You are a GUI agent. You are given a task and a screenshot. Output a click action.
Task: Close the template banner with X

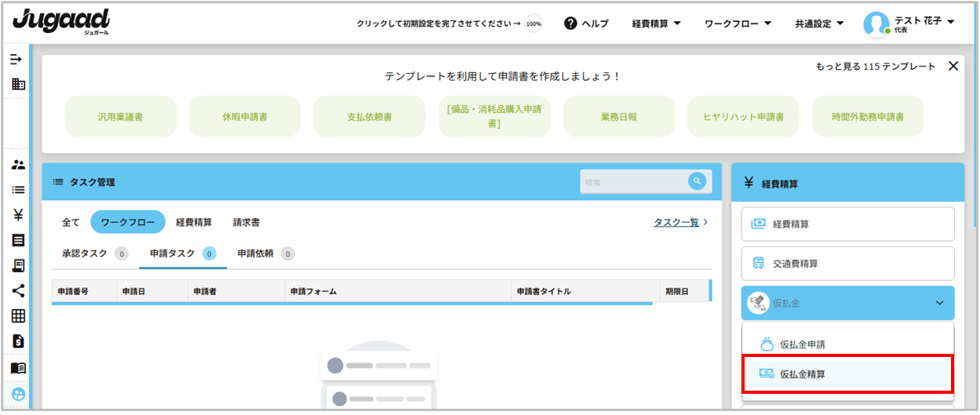point(953,67)
